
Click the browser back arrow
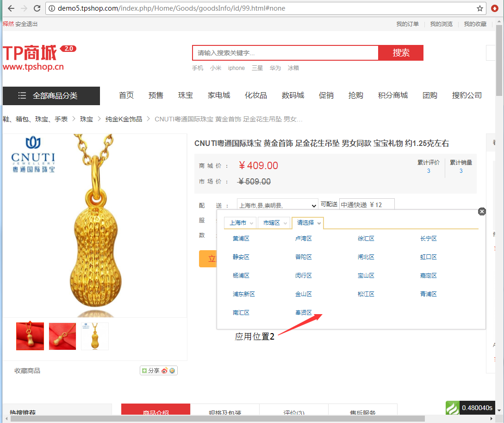pos(11,8)
